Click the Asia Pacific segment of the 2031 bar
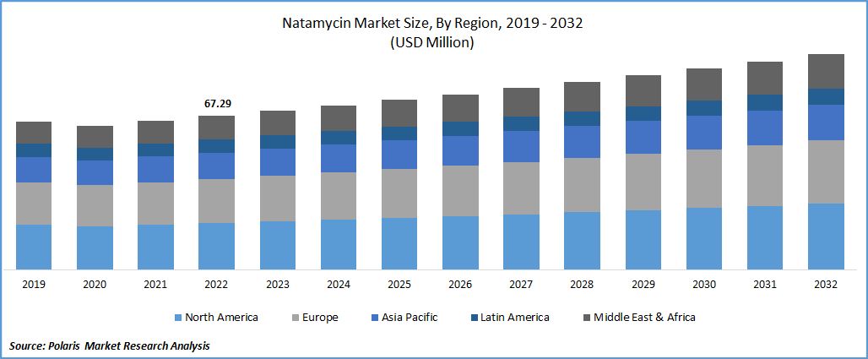The height and width of the screenshot is (359, 868). pyautogui.click(x=764, y=128)
